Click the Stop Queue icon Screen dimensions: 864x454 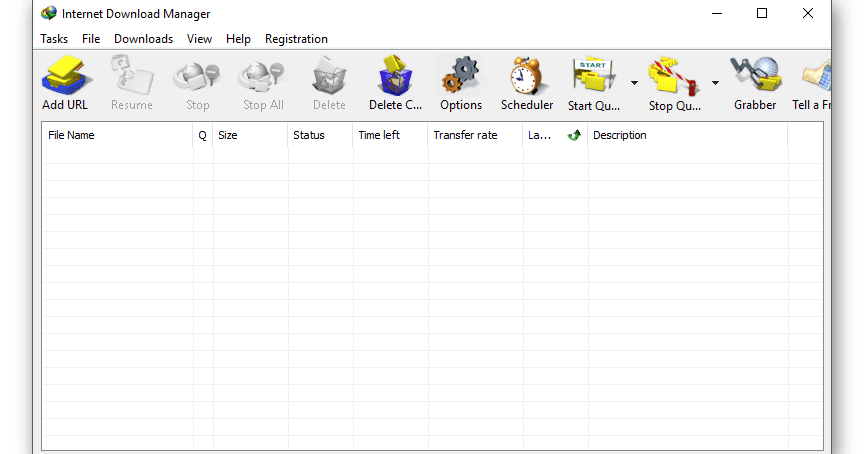674,76
